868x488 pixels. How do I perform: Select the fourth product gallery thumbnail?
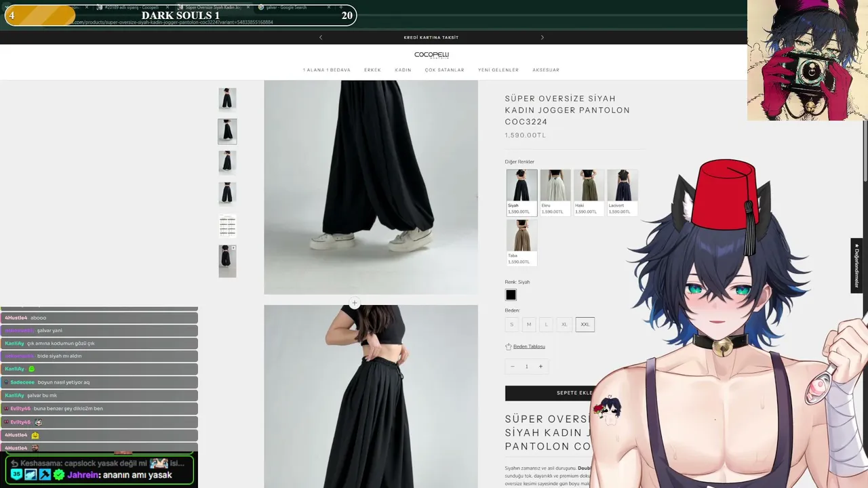click(x=227, y=194)
